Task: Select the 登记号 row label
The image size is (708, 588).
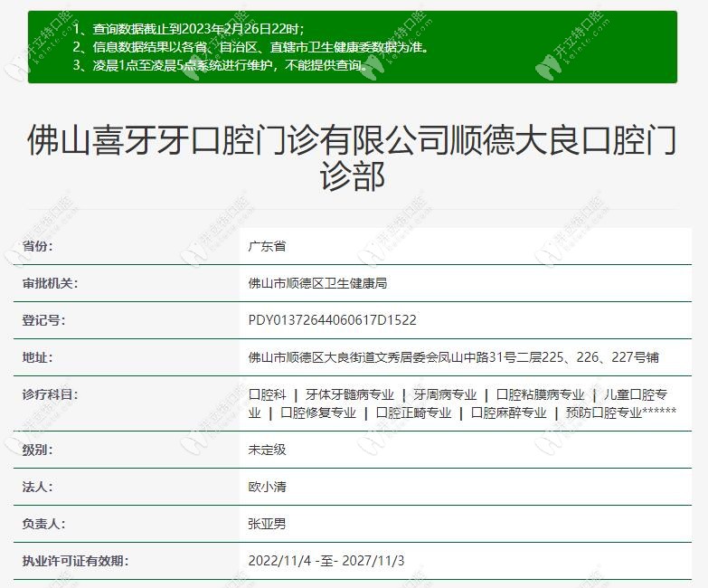Action: (x=43, y=320)
